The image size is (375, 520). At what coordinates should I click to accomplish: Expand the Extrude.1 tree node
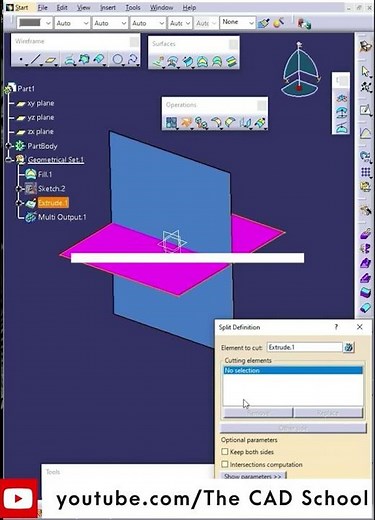(x=19, y=203)
